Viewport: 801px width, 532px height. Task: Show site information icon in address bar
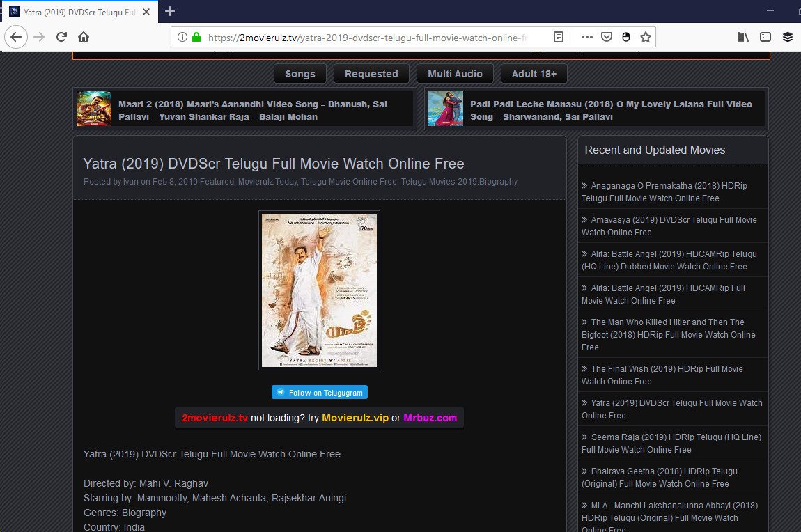(182, 38)
